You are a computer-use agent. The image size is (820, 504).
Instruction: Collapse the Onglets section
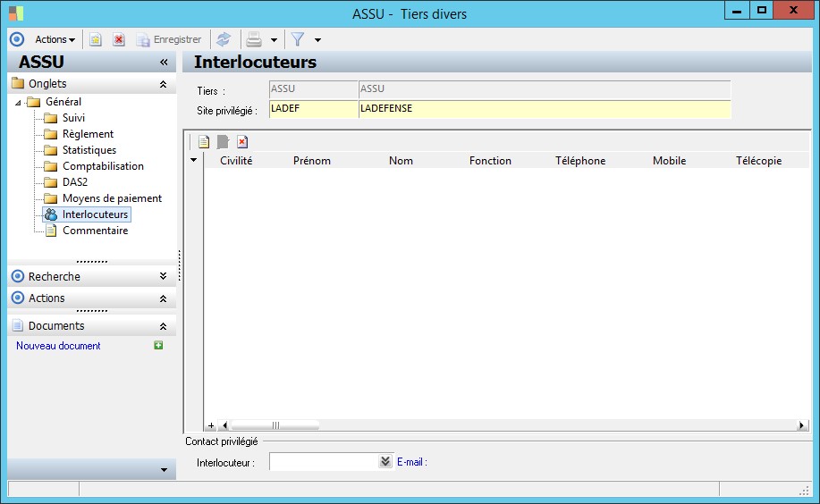163,84
